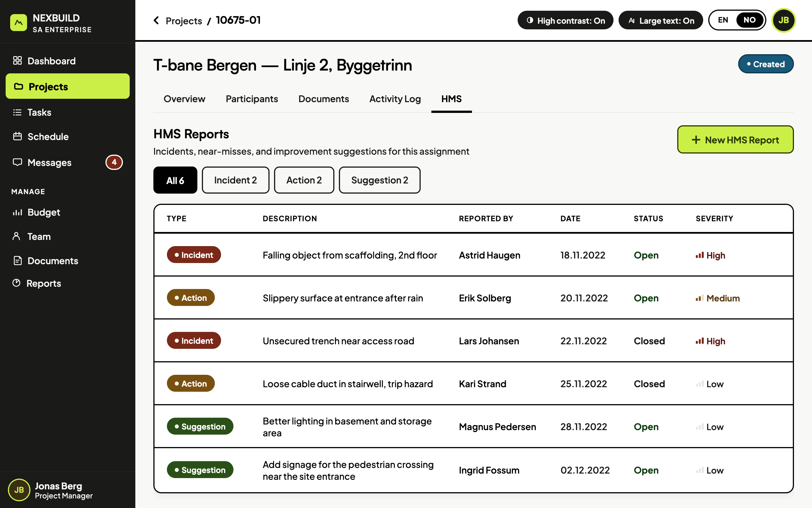812x508 pixels.
Task: Open 'Falling object from scaffolding, 2nd floor'
Action: tap(350, 255)
